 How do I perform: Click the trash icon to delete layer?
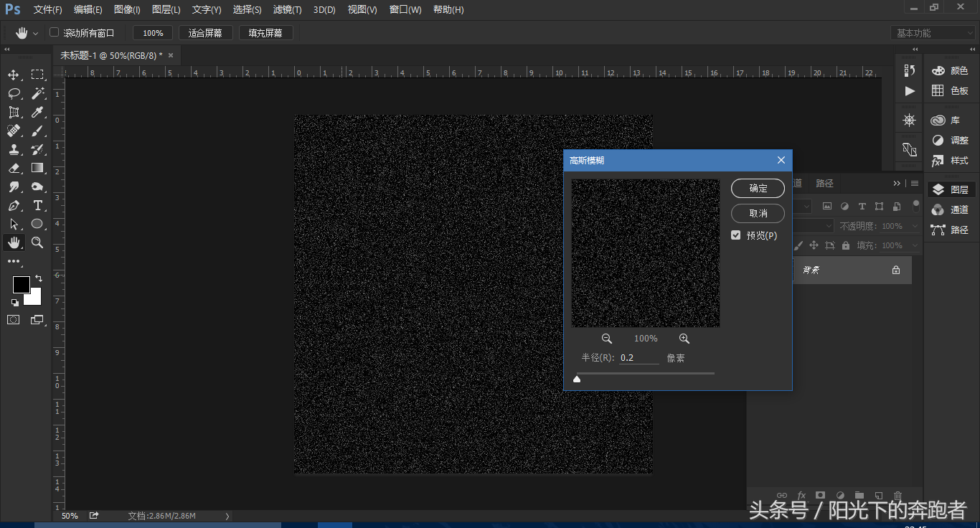[897, 495]
